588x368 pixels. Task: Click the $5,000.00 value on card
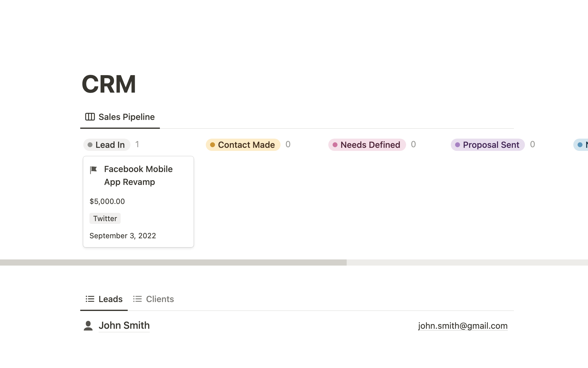107,201
